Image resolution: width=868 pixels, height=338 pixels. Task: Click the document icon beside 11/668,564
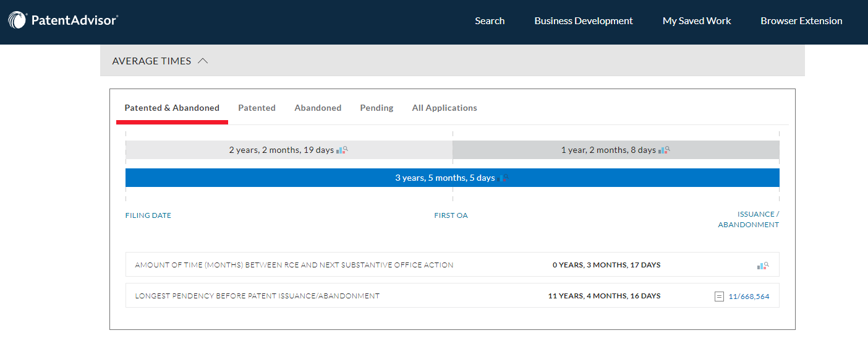point(719,297)
